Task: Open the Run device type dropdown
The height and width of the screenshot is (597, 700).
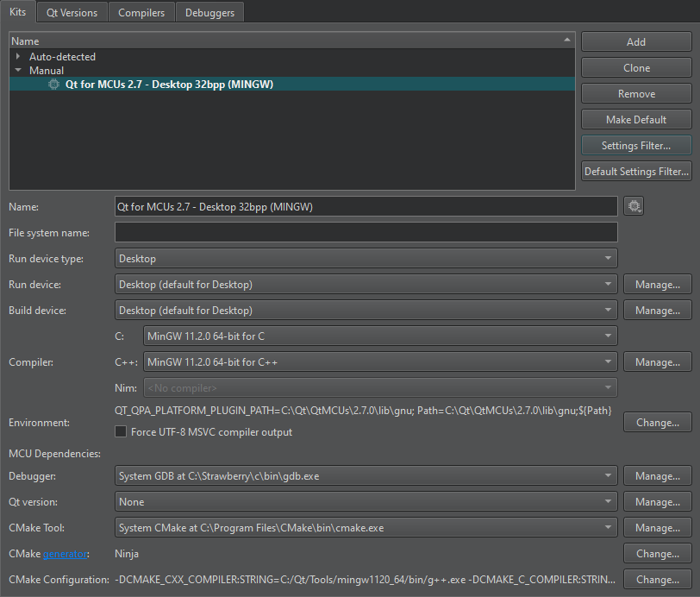Action: pyautogui.click(x=366, y=259)
